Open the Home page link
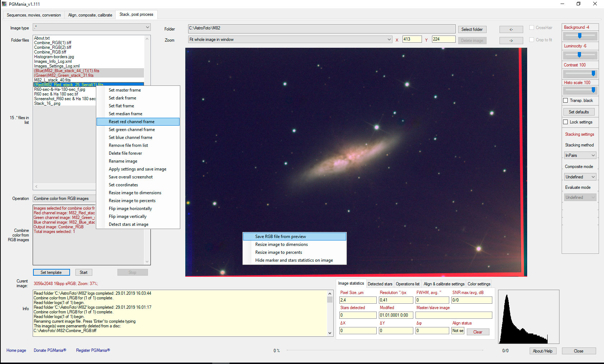The image size is (604, 364). [x=16, y=350]
